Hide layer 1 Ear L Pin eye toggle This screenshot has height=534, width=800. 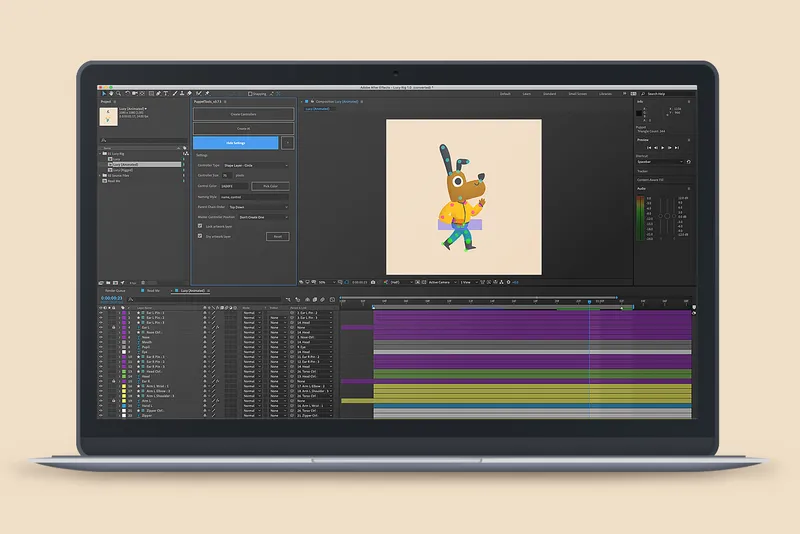tap(101, 313)
